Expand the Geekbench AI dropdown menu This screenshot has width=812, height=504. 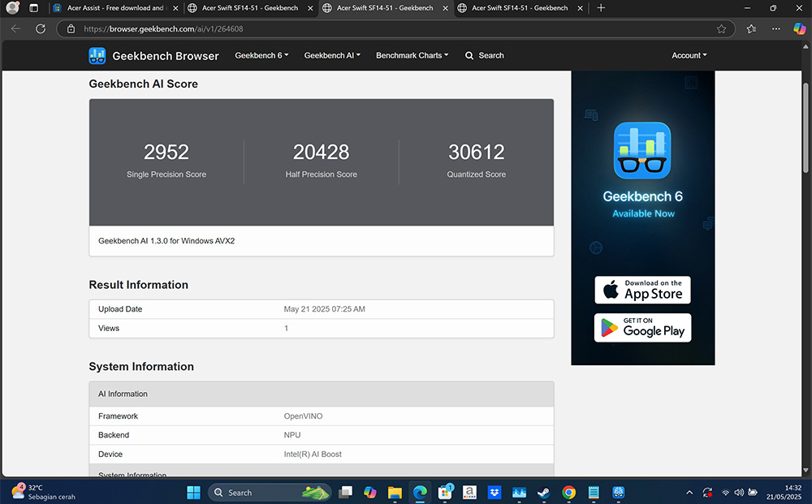tap(332, 55)
